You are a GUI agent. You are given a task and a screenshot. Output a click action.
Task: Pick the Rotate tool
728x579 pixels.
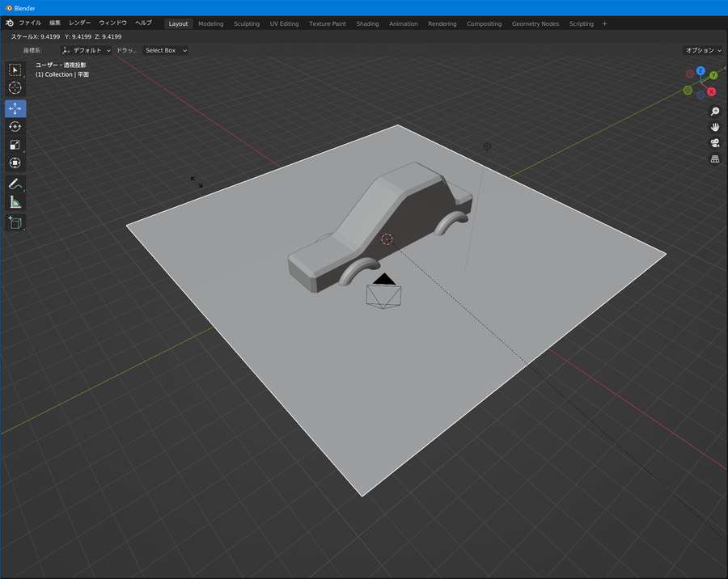pyautogui.click(x=15, y=127)
